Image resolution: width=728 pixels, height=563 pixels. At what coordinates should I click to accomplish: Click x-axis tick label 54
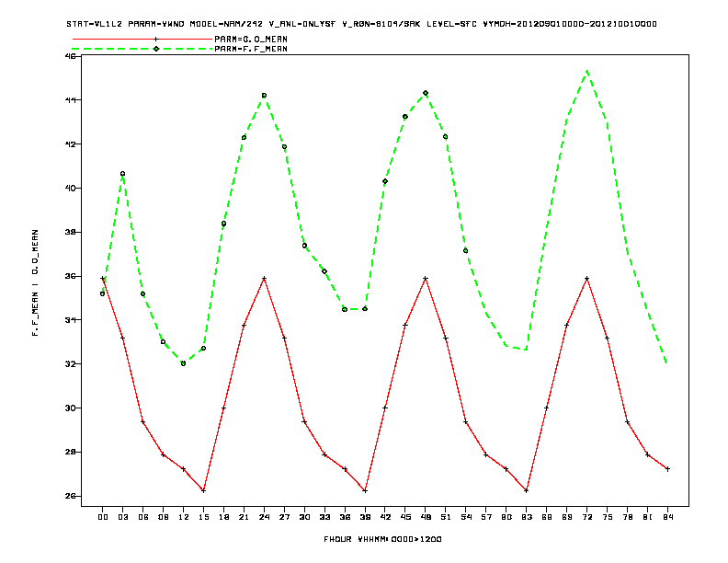coord(466,517)
